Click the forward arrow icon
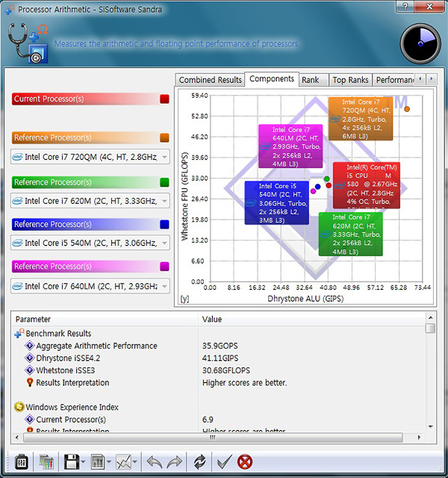448x478 pixels. coord(175,462)
